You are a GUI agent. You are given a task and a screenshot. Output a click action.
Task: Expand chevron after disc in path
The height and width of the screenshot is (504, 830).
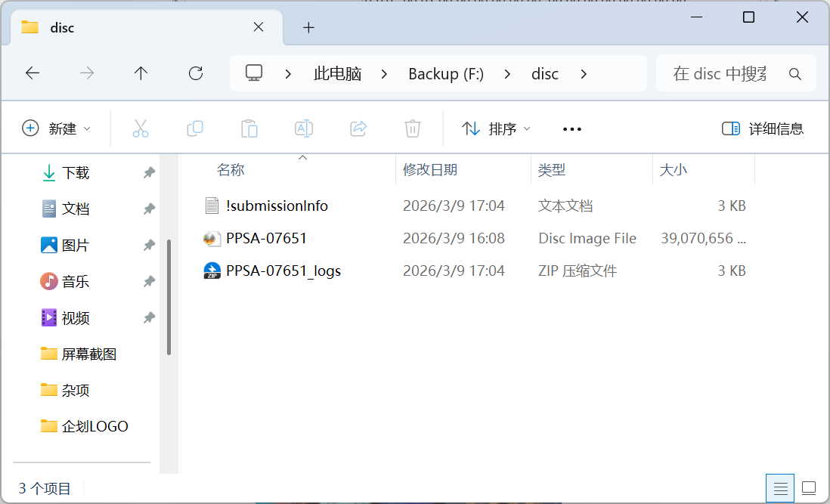(584, 74)
